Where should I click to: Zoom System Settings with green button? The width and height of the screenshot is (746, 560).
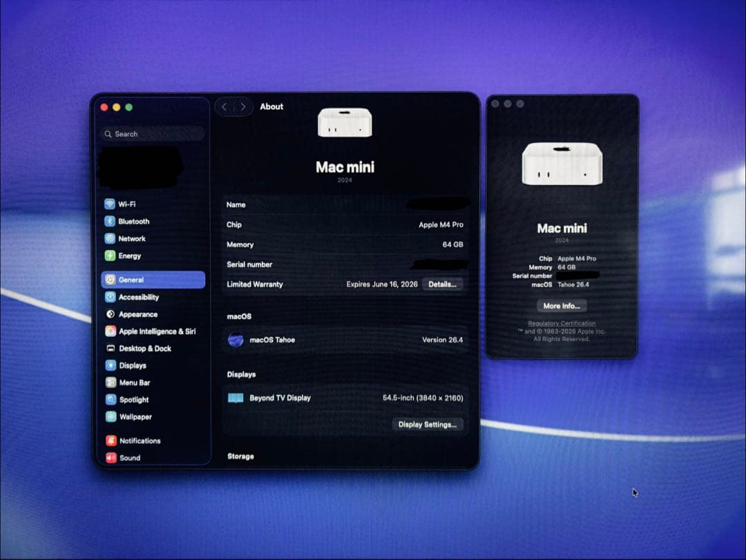(129, 108)
